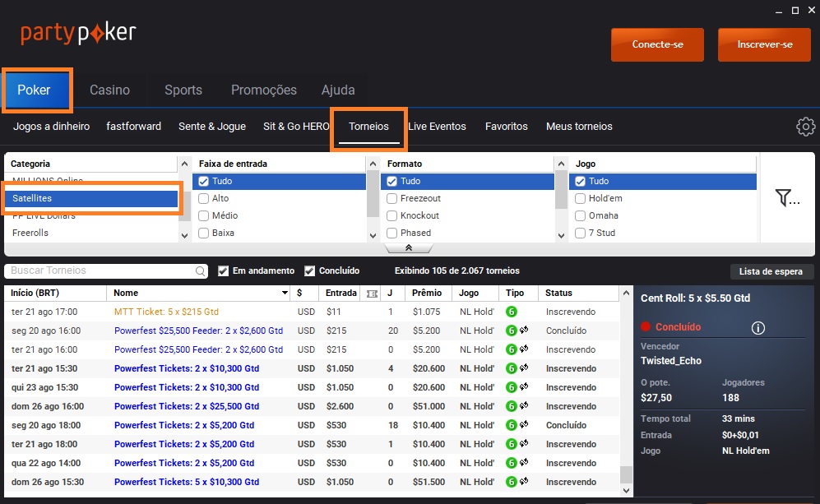The height and width of the screenshot is (504, 820).
Task: Click 6-max icon in ter 21 ago 16:00 row
Action: [x=512, y=349]
